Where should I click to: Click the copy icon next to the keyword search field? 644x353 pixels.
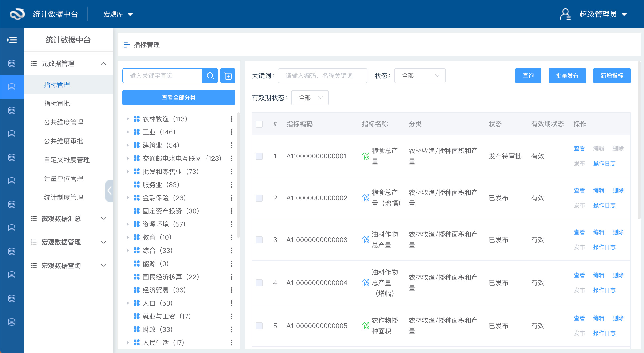227,76
